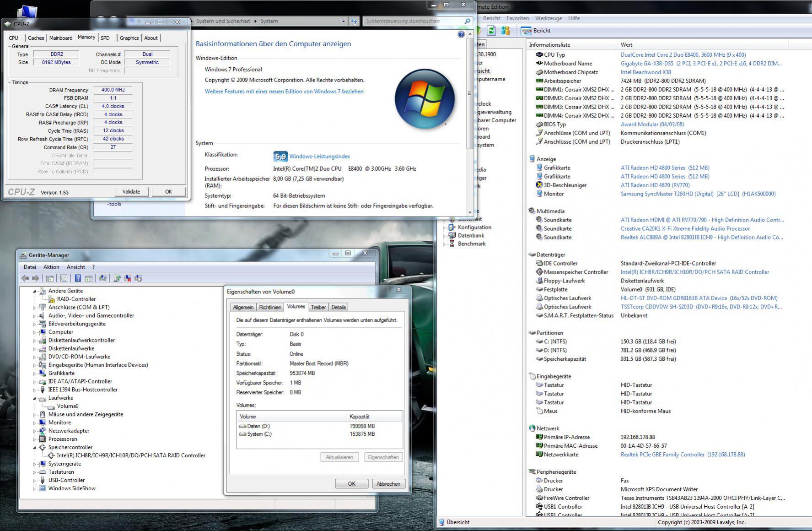
Task: Click the Bericht report icon in Everest toolbar
Action: point(526,31)
